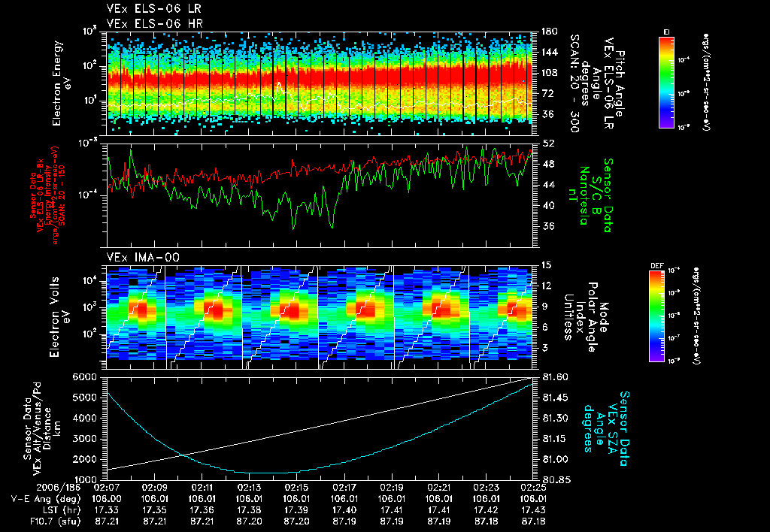Click the 17.43 LST value
The image size is (770, 532).
tap(533, 510)
